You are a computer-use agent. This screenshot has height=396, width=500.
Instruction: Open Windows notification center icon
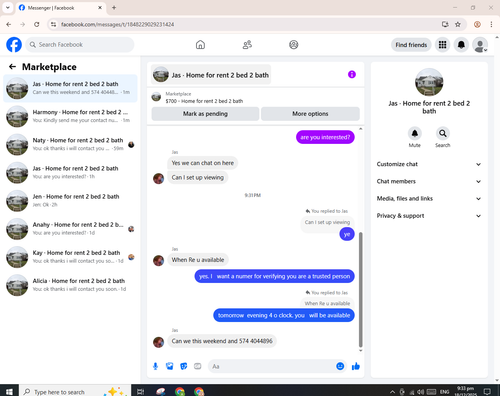[487, 392]
